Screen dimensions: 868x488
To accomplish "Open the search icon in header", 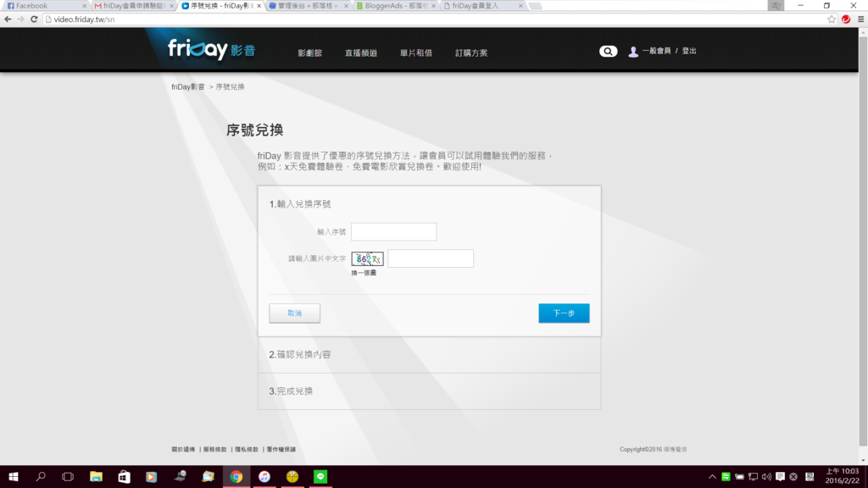I will click(608, 52).
